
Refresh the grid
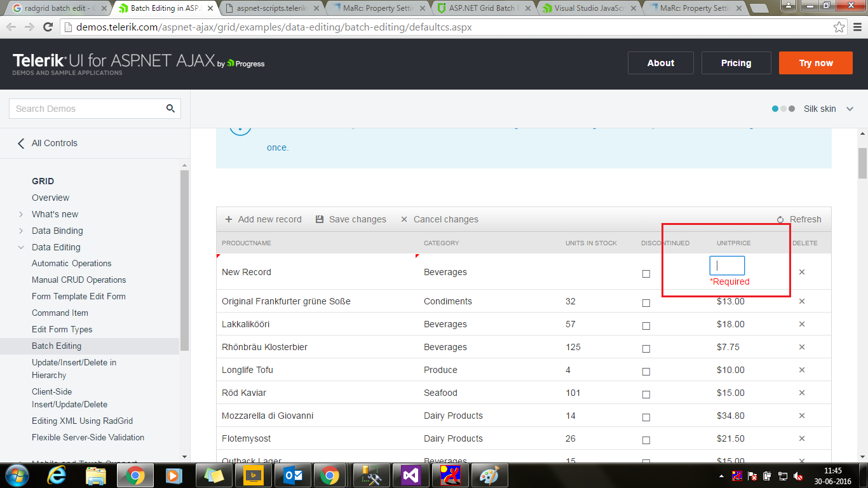(799, 219)
